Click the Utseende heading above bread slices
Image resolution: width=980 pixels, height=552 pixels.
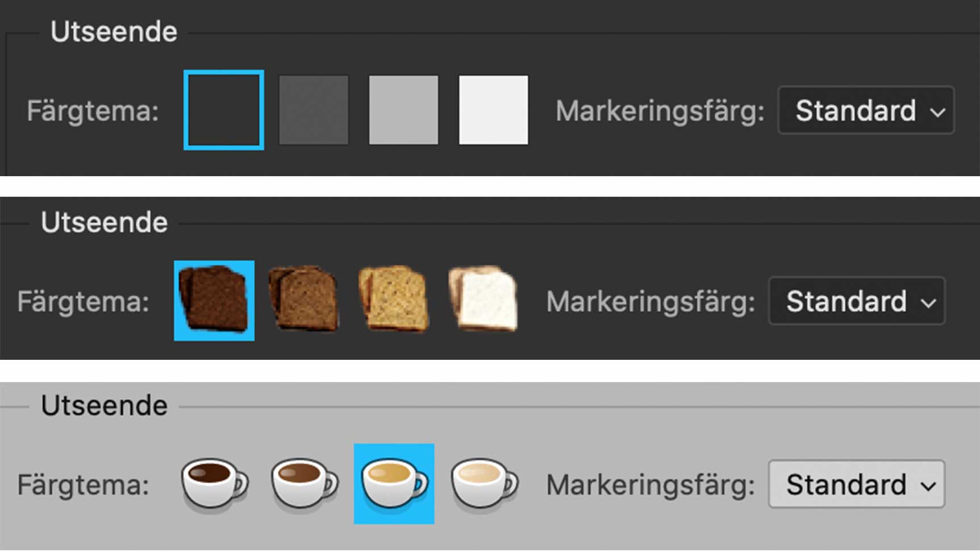coord(104,222)
